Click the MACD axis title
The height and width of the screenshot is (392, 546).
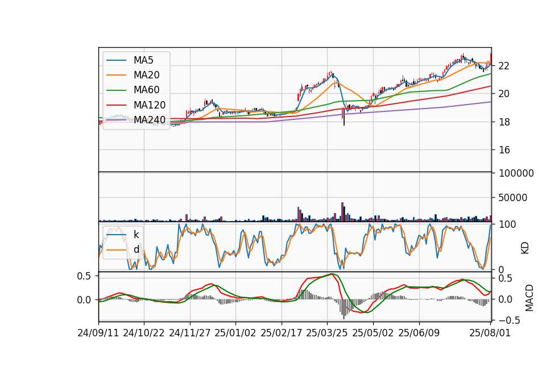point(530,298)
